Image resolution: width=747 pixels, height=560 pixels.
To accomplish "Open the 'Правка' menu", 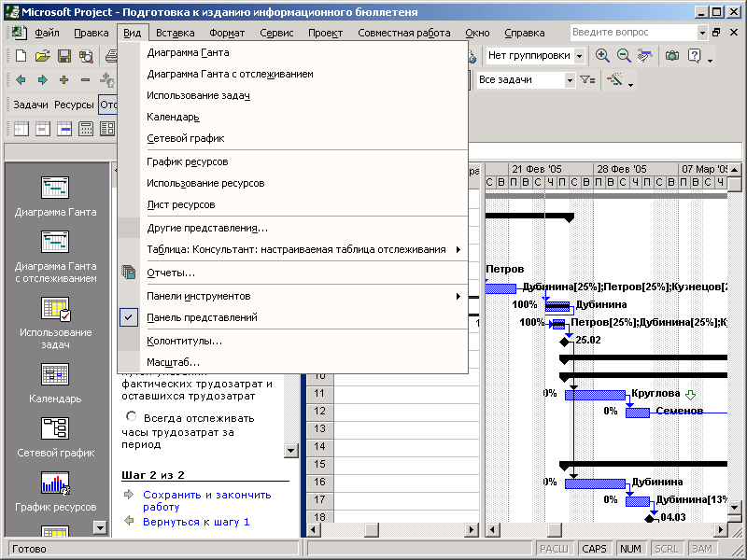I will click(x=91, y=33).
